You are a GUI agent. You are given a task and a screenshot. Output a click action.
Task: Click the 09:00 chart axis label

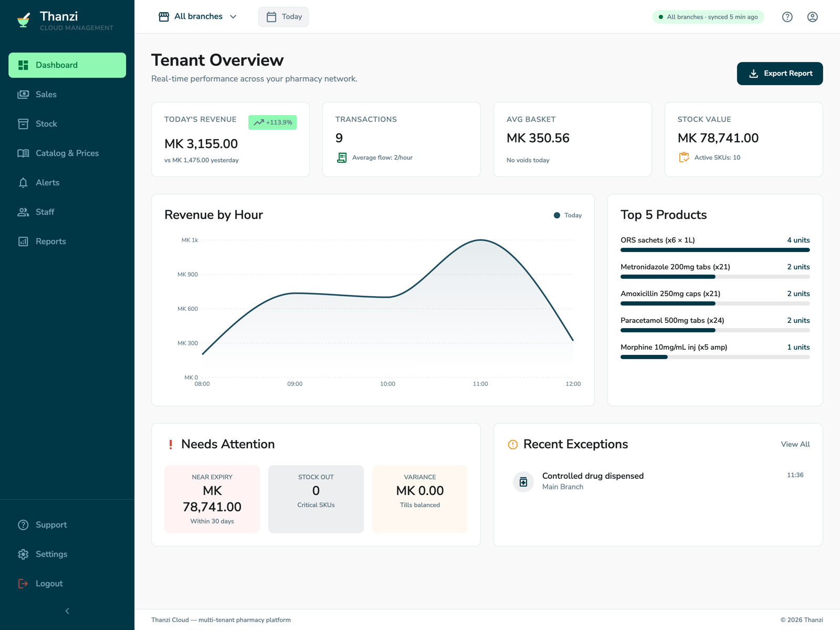[x=295, y=384]
